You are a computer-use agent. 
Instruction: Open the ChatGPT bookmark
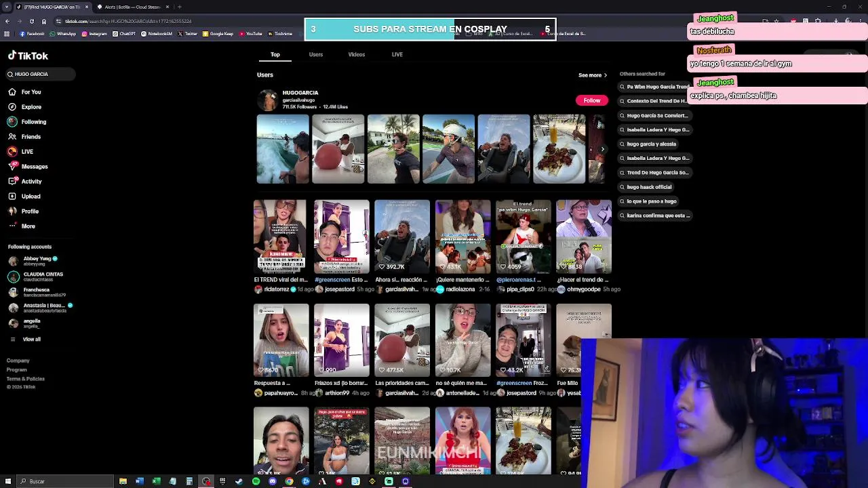pyautogui.click(x=125, y=33)
